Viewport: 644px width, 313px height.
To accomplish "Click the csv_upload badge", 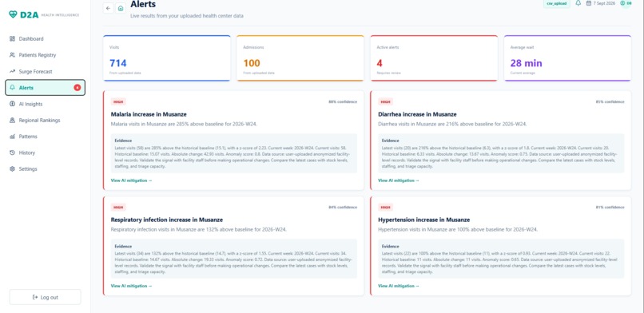I will (x=557, y=4).
